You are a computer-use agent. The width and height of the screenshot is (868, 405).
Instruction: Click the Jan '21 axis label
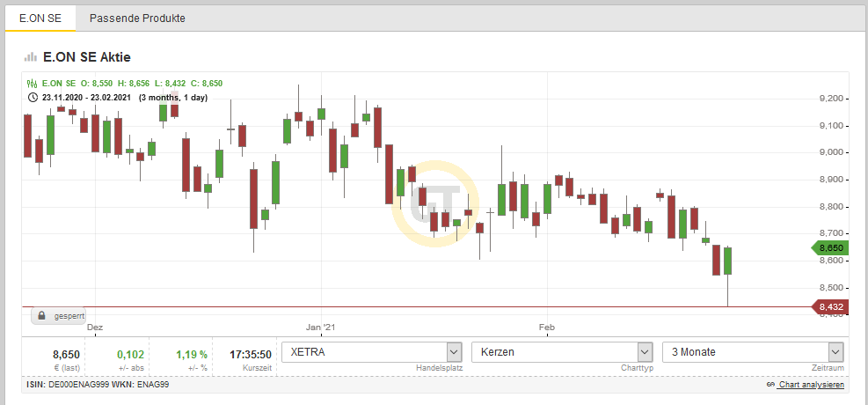point(321,328)
